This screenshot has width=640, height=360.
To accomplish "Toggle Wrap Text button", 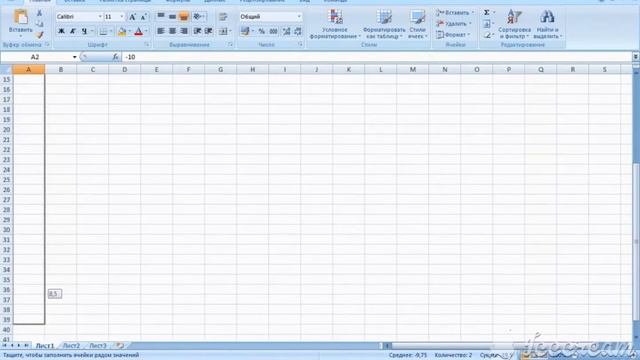I will coord(223,17).
